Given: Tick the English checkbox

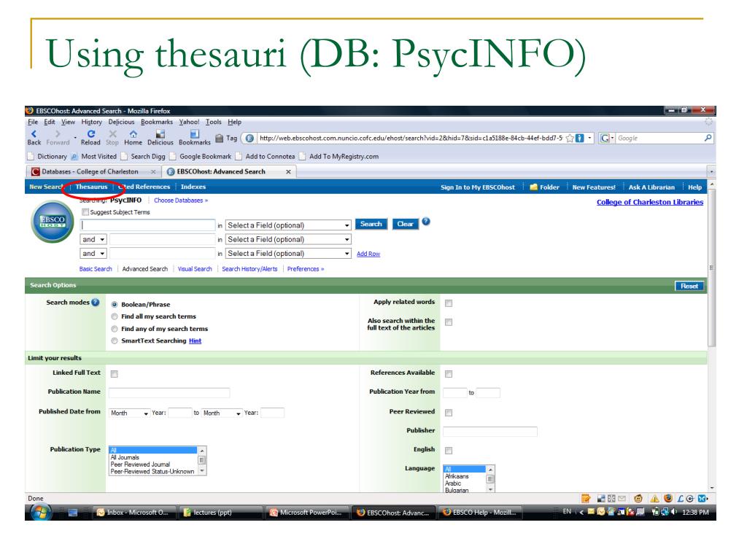Looking at the screenshot, I should click(x=449, y=451).
